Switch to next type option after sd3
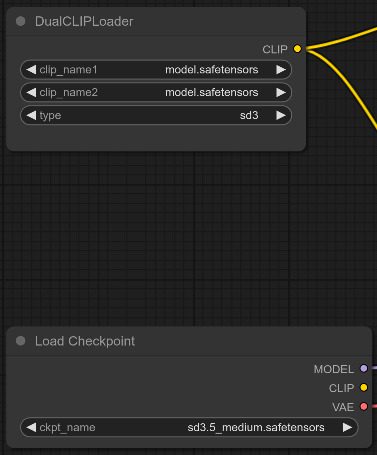377x455 pixels. (x=281, y=115)
